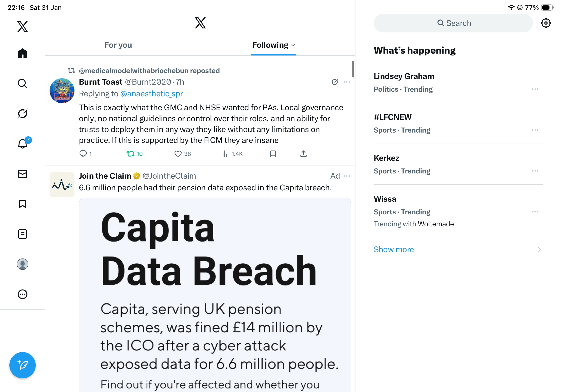The width and height of the screenshot is (561, 392).
Task: Open more options for Lindsey Graham trend
Action: pyautogui.click(x=535, y=89)
